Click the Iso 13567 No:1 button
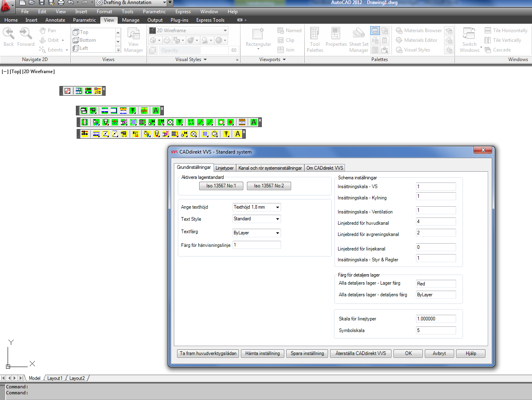Viewport: 532px width, 400px height. (x=221, y=186)
